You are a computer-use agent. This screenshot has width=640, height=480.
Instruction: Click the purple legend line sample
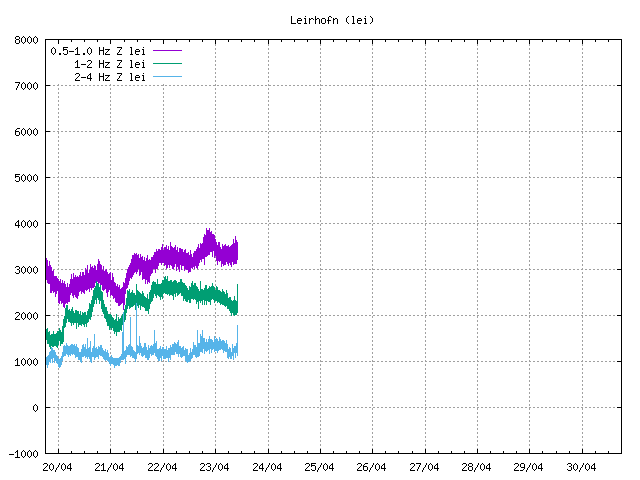click(x=167, y=51)
